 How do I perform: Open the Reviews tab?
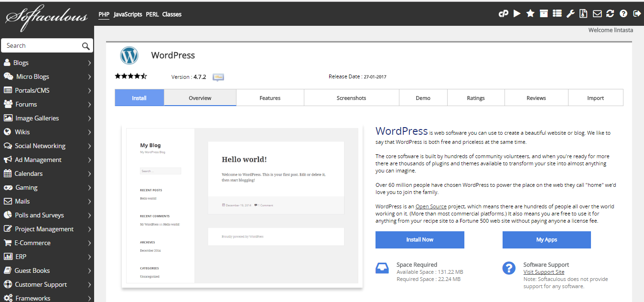(x=537, y=97)
